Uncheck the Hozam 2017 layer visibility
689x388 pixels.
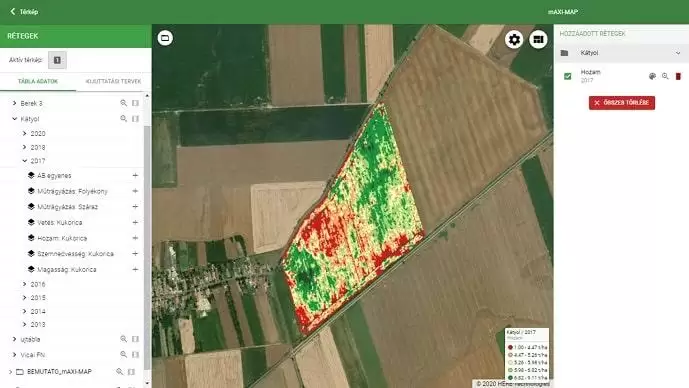click(568, 76)
